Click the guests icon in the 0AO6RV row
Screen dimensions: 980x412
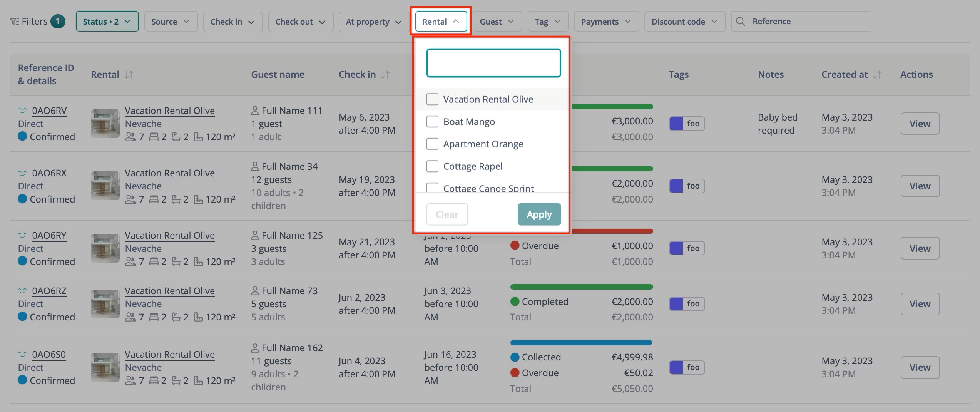tap(131, 137)
